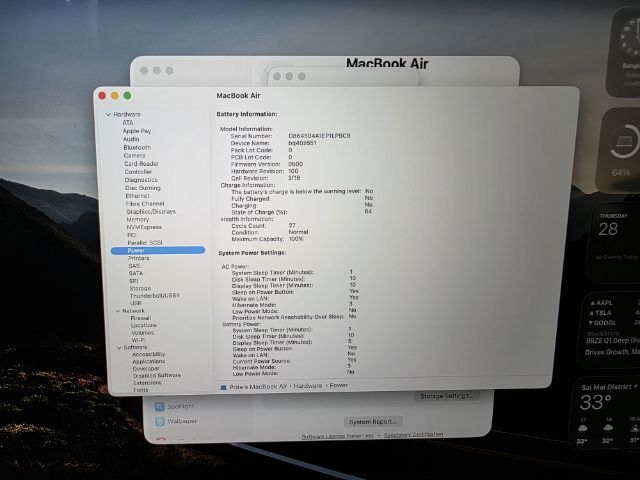Click the Cycle Count value 27
This screenshot has height=480, width=640.
(292, 225)
